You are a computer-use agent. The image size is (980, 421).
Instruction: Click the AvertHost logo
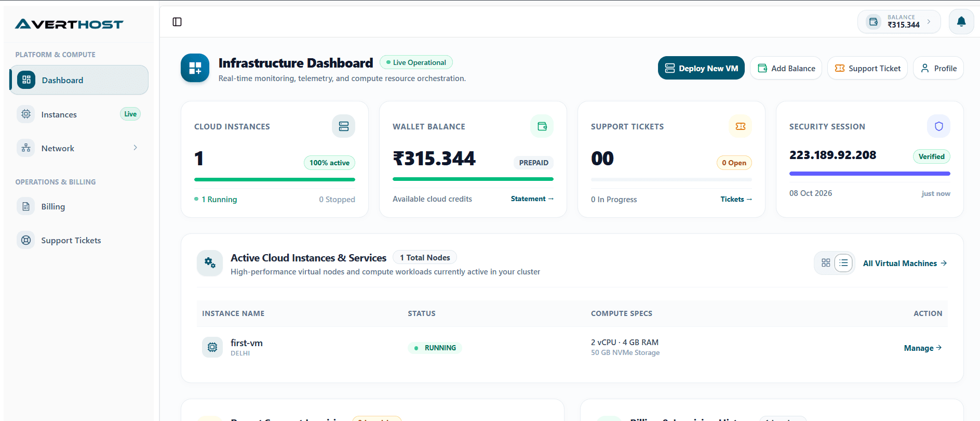[x=69, y=24]
